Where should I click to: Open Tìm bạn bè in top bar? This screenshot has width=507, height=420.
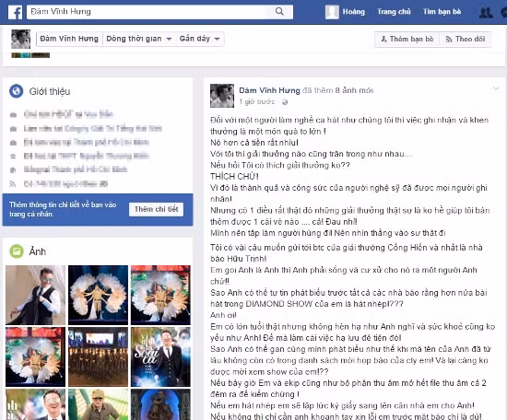pyautogui.click(x=442, y=12)
